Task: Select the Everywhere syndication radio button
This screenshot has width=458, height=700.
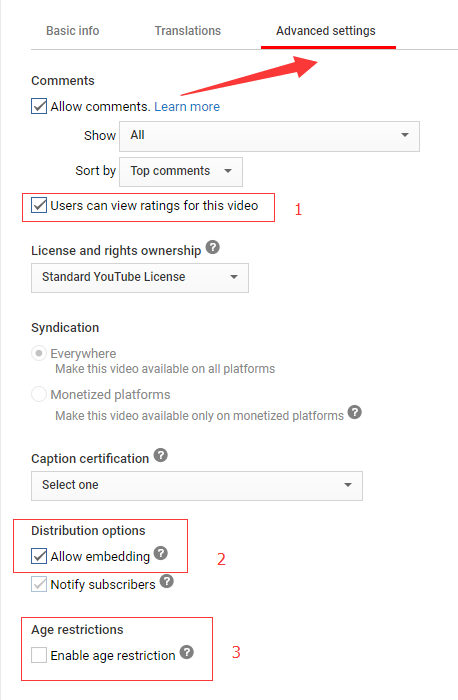Action: click(x=39, y=354)
